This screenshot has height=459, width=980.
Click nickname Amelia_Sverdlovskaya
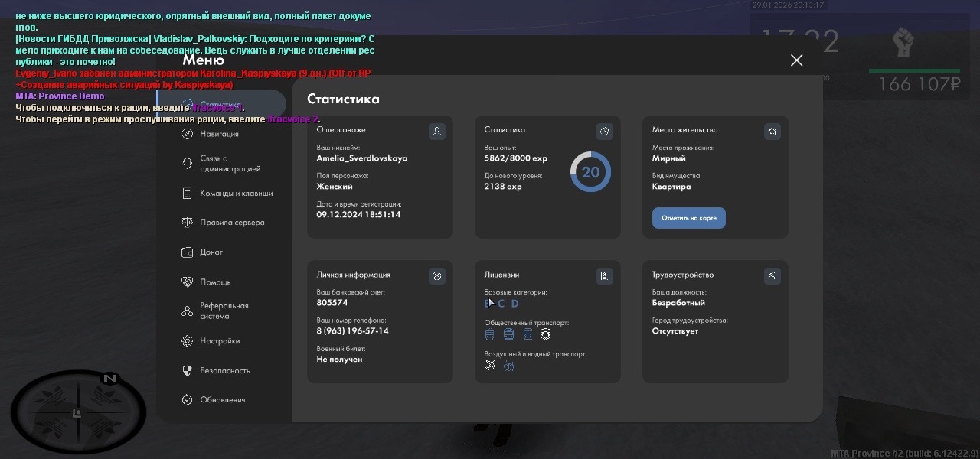click(362, 158)
